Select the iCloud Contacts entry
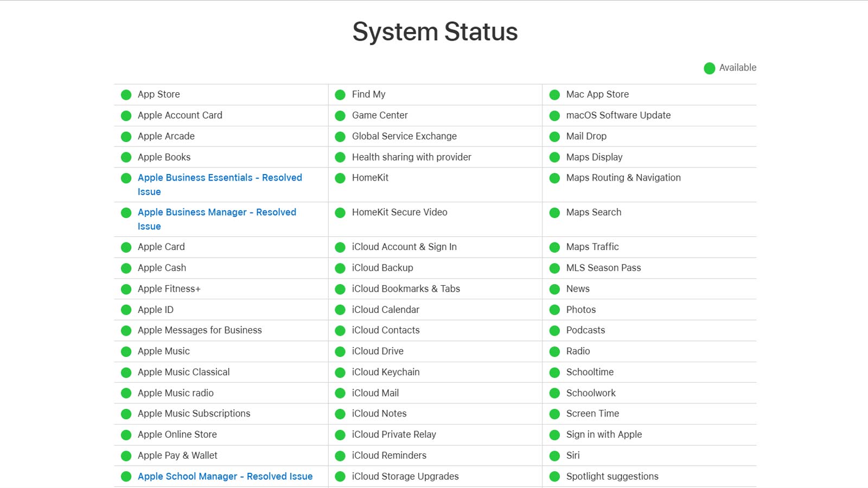868x488 pixels. coord(386,330)
